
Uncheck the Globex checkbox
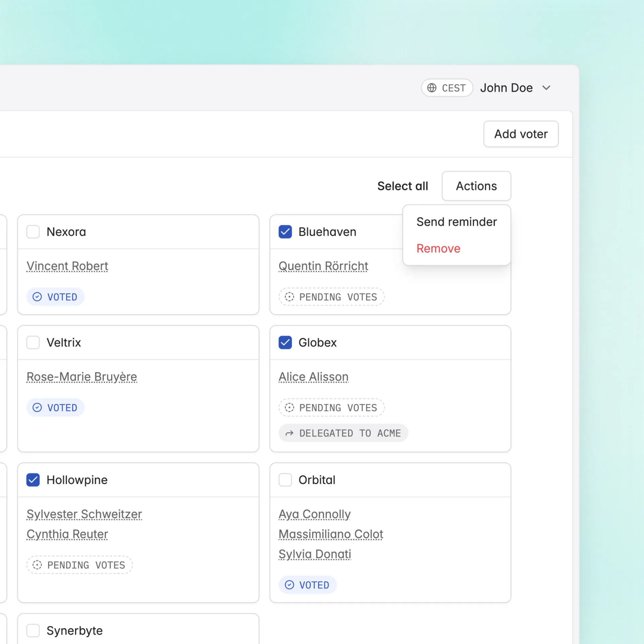coord(285,342)
